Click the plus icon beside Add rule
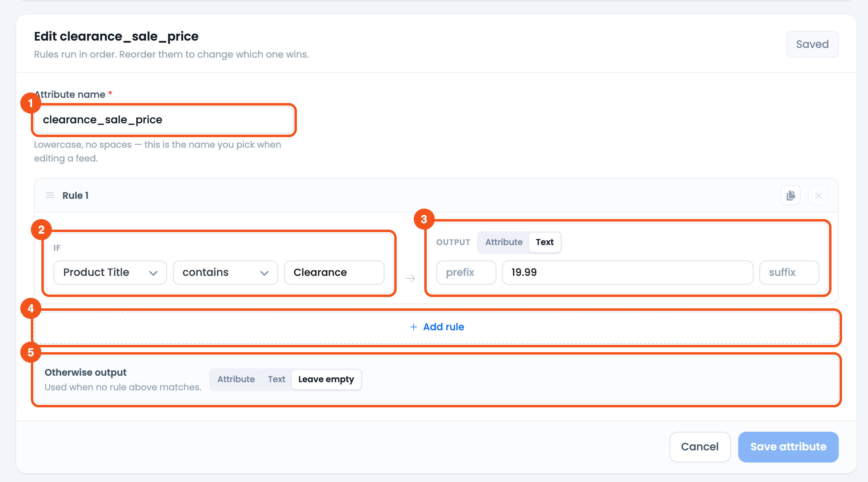 tap(413, 327)
